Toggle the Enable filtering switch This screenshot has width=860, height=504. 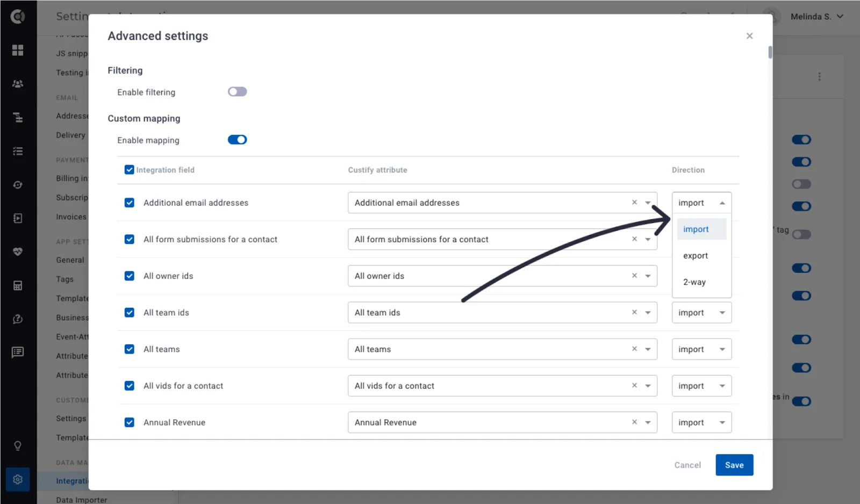tap(237, 92)
